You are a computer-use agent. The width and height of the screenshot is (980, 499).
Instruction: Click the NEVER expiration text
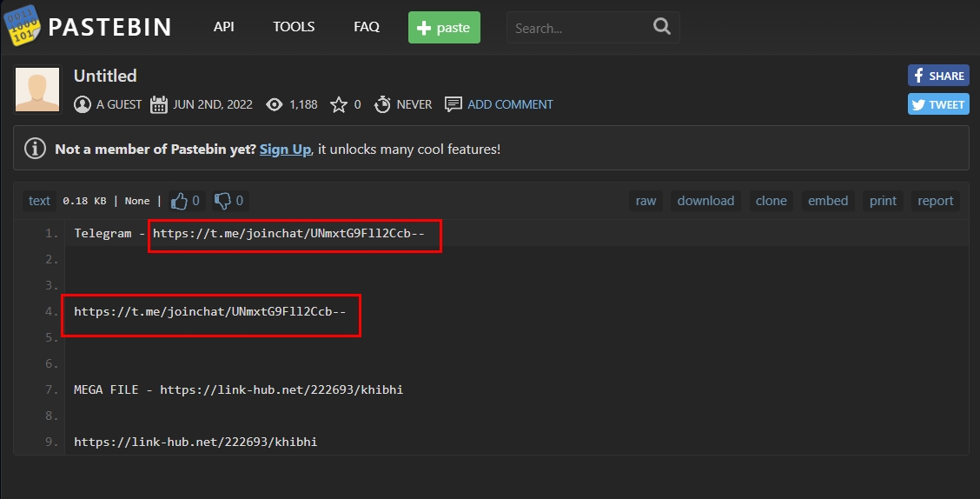[414, 104]
